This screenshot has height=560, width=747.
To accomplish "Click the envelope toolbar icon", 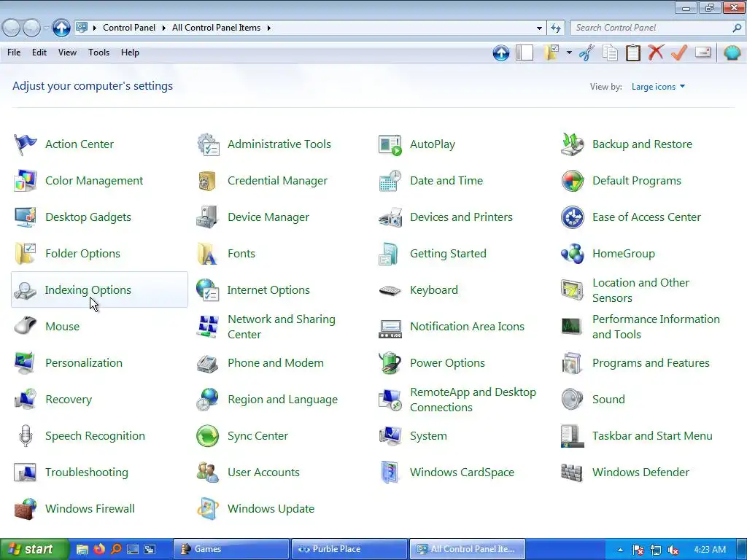I will click(x=703, y=52).
